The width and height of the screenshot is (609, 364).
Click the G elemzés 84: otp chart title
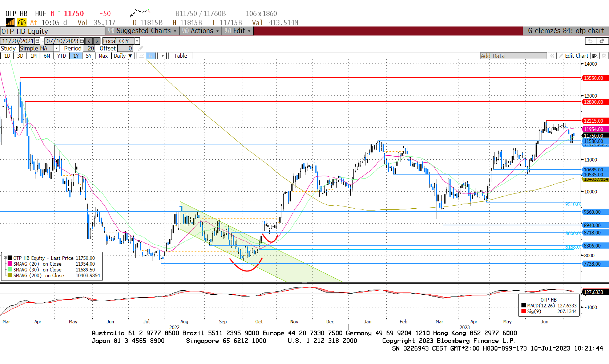[566, 31]
